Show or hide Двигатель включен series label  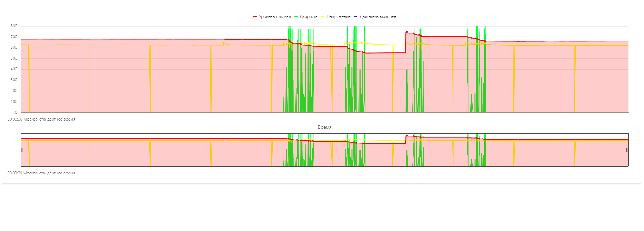378,17
